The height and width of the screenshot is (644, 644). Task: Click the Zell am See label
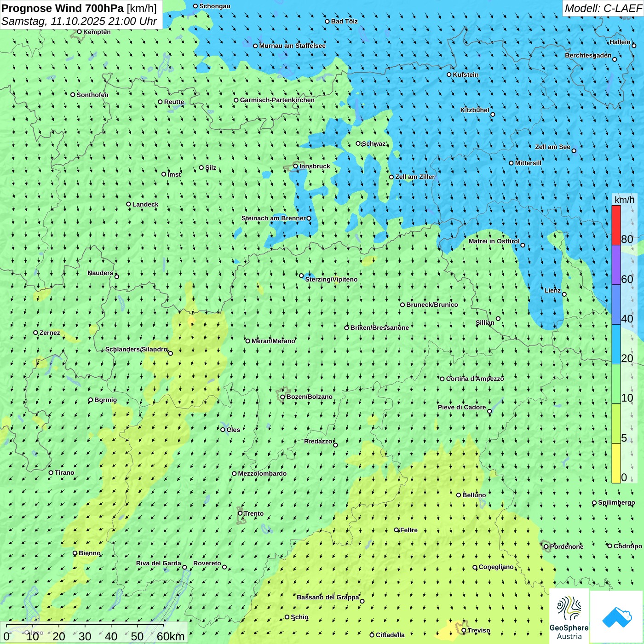pyautogui.click(x=552, y=147)
